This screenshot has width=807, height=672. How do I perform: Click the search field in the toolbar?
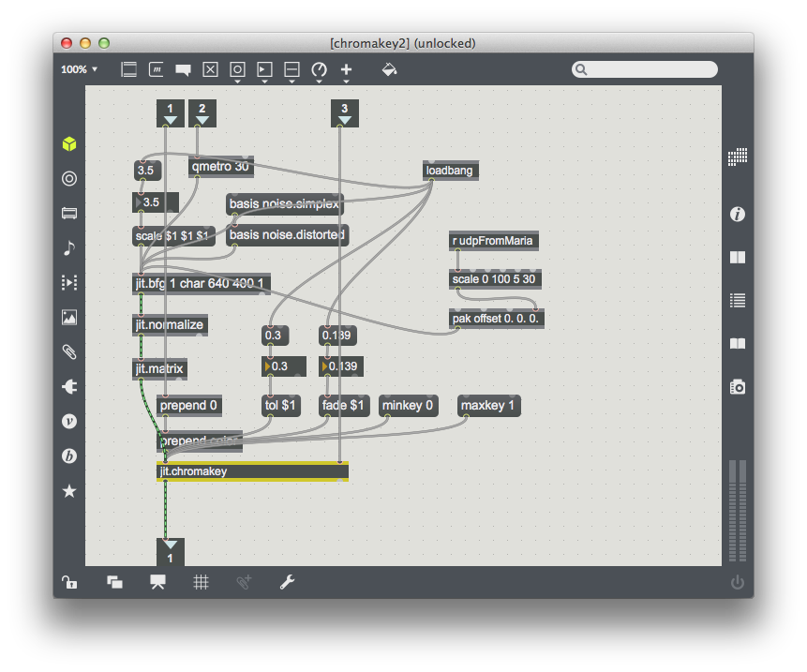tap(645, 69)
